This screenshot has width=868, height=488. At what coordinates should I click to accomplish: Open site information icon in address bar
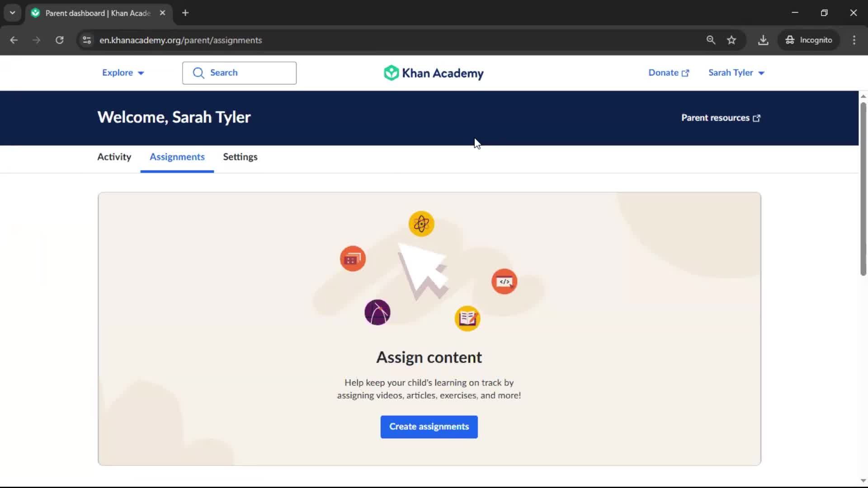point(87,40)
